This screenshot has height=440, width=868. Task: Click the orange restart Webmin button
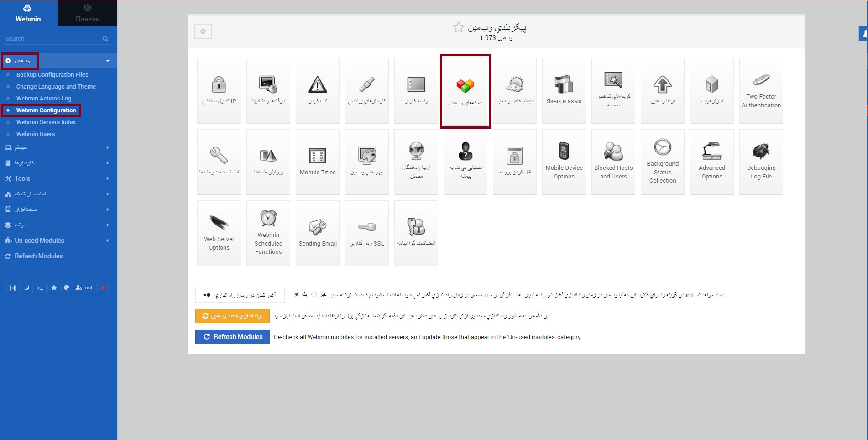[232, 316]
